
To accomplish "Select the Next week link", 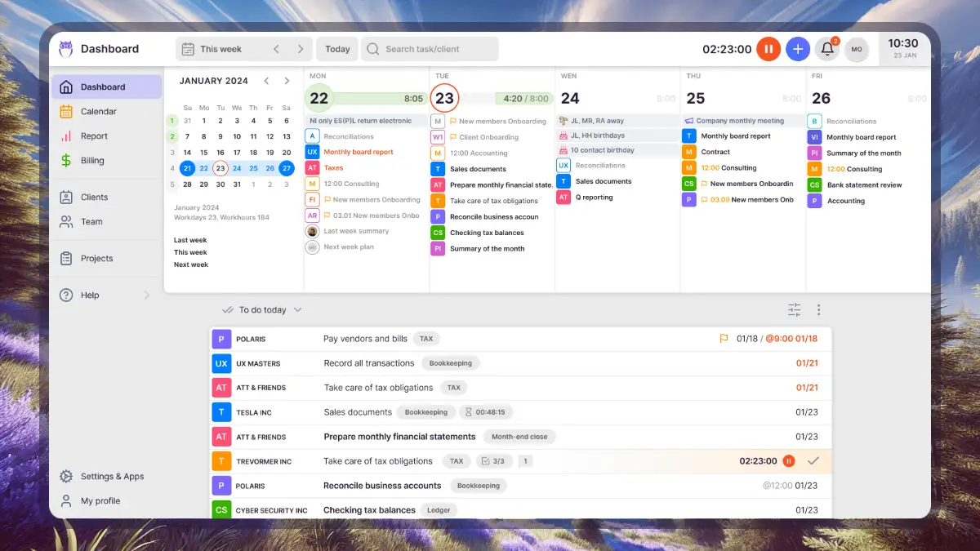I will click(191, 264).
